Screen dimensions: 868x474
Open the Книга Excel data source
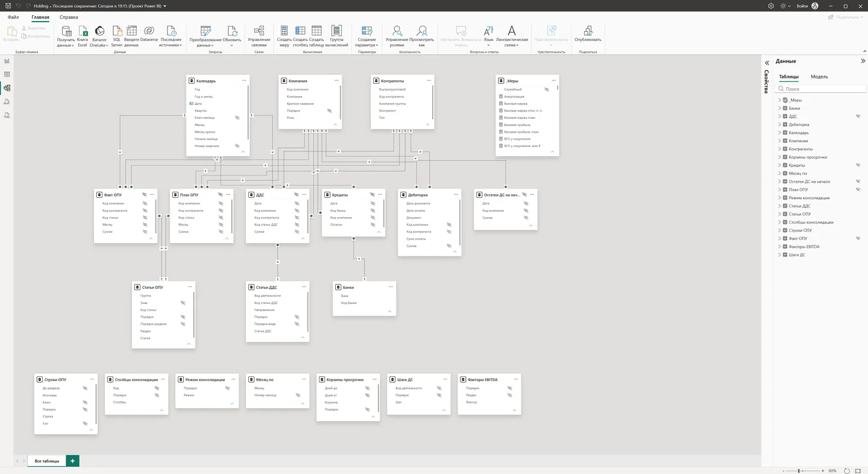click(x=83, y=37)
